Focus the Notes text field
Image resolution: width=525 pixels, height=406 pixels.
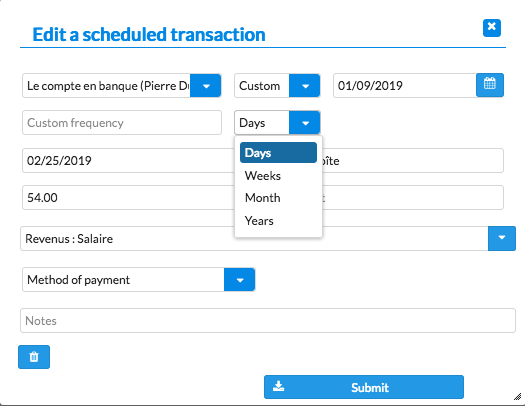268,321
